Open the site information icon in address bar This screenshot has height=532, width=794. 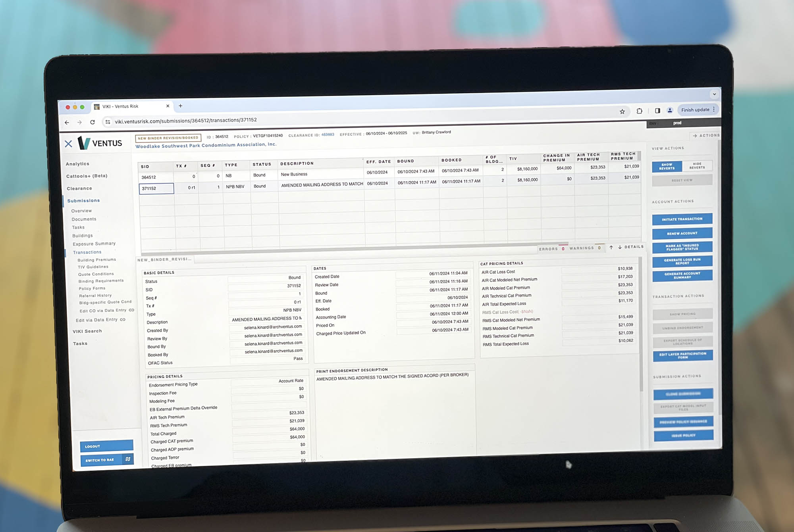click(x=108, y=122)
